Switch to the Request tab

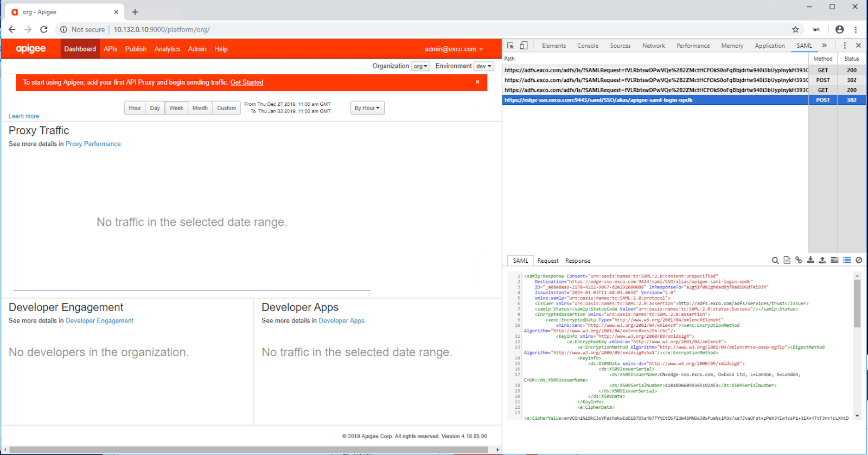(548, 261)
